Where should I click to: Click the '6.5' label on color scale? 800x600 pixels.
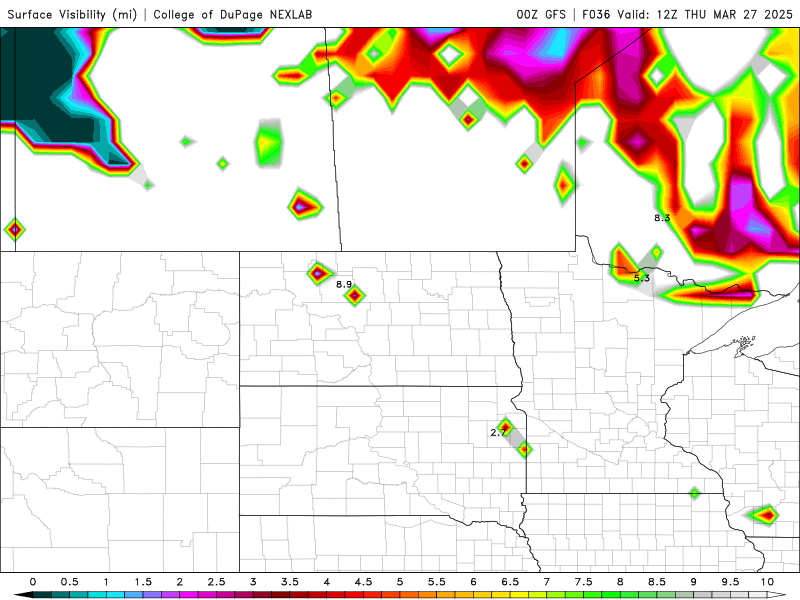(510, 582)
